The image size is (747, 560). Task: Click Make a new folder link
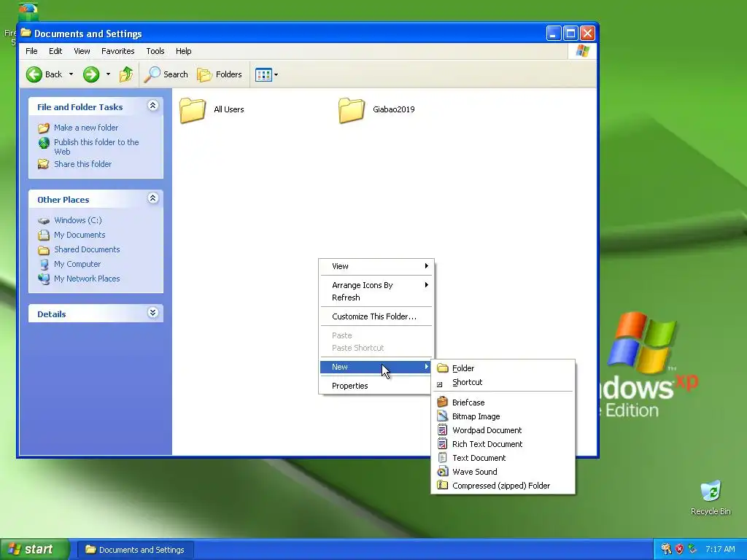pyautogui.click(x=86, y=128)
